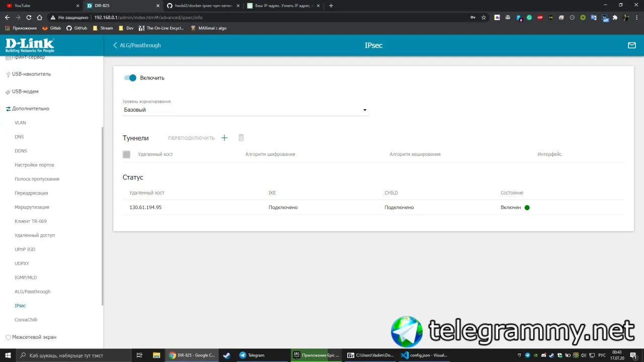The image size is (644, 362).
Task: Open a new browser tab
Action: (x=331, y=6)
